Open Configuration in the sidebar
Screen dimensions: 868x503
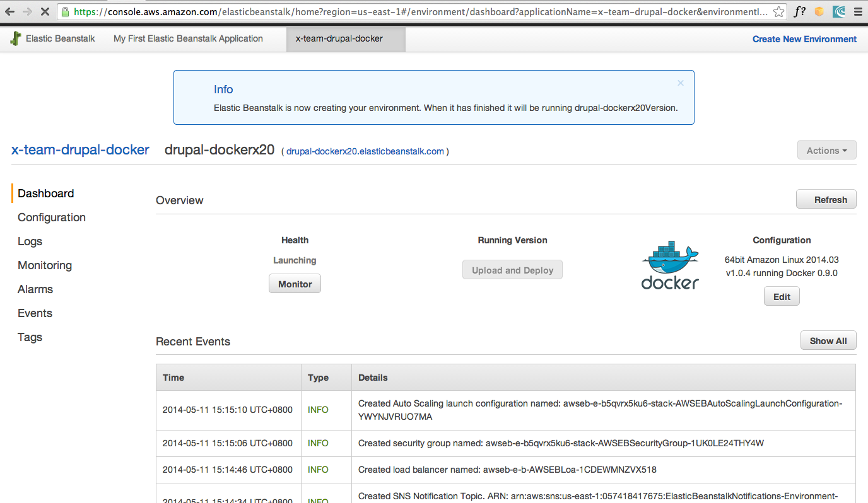[x=52, y=217]
